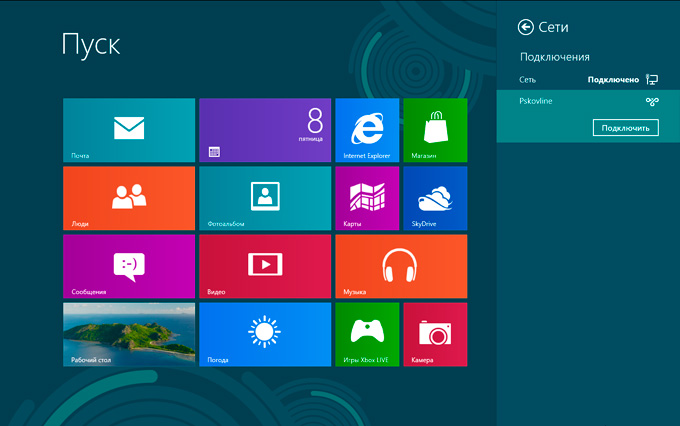Click the Подключить connect button

coord(625,128)
